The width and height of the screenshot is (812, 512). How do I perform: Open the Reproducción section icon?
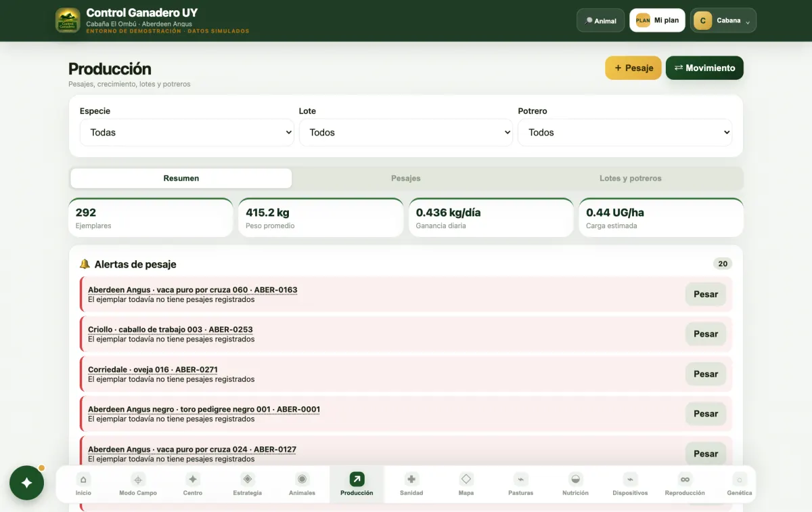(x=685, y=479)
